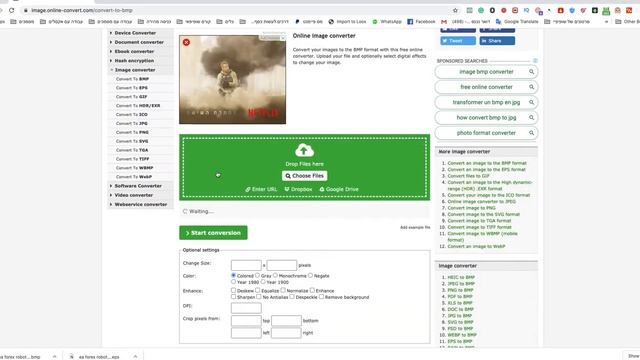This screenshot has height=360, width=640.
Task: Remove uploaded image with red X icon
Action: pyautogui.click(x=187, y=42)
